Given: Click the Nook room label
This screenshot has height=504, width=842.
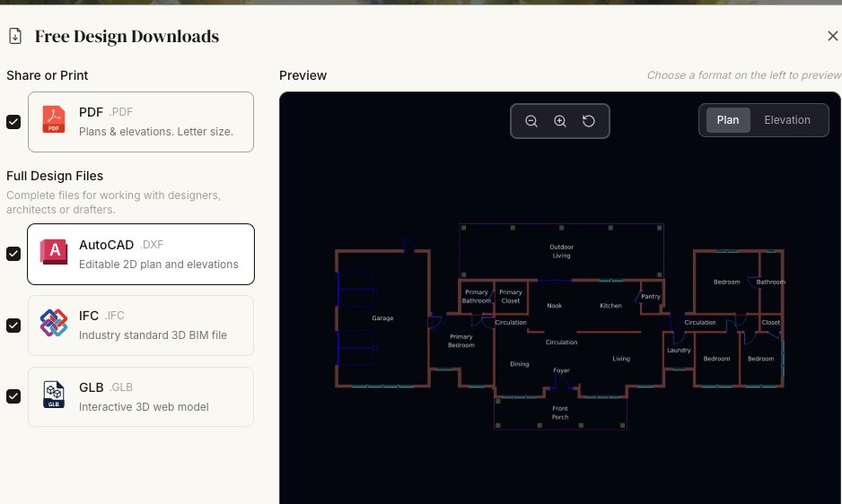Looking at the screenshot, I should tap(554, 306).
